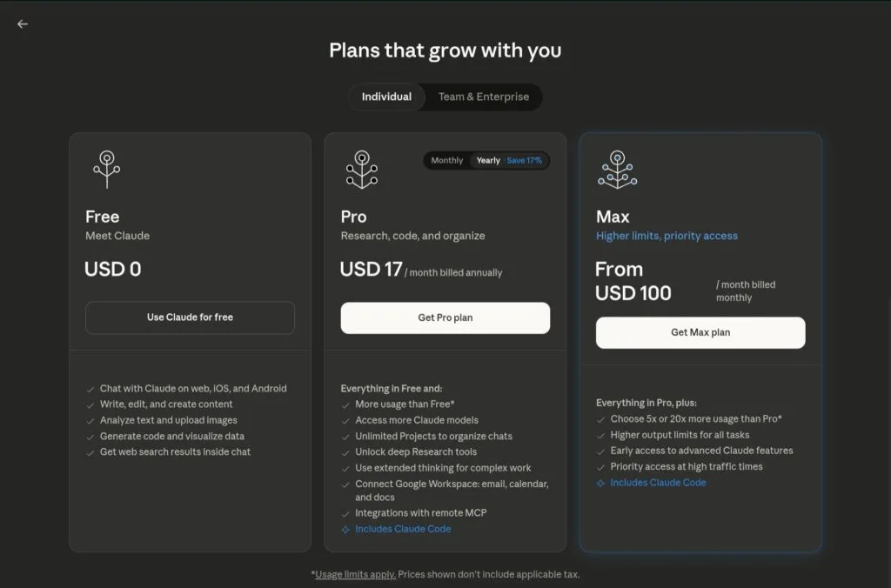Click Higher limits, priority access text
The image size is (891, 588).
667,236
